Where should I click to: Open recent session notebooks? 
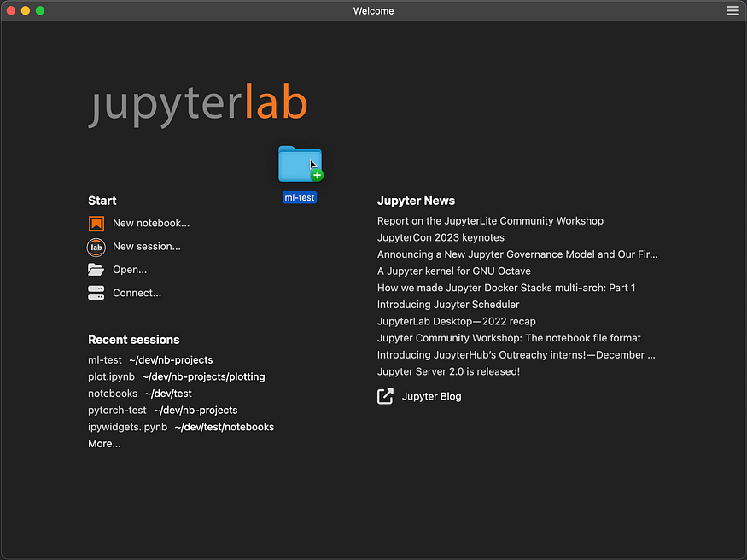(x=113, y=394)
